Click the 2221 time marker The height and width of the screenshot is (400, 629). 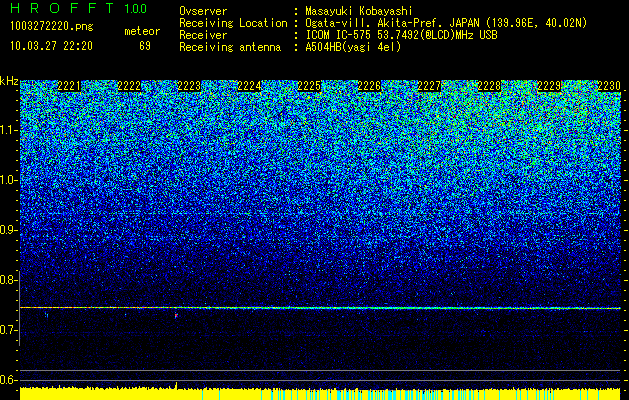coord(69,86)
